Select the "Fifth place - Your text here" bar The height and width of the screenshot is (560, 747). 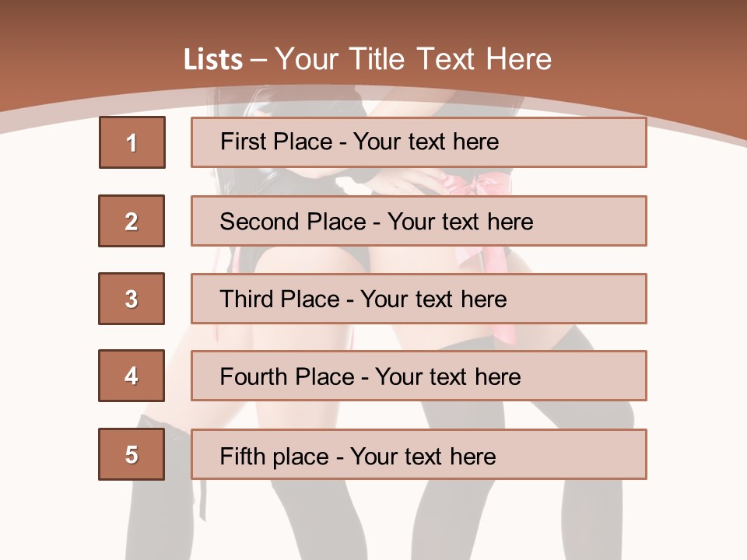pos(419,454)
